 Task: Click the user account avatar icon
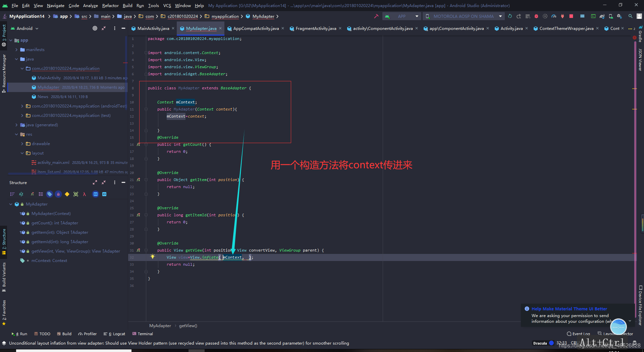click(639, 16)
